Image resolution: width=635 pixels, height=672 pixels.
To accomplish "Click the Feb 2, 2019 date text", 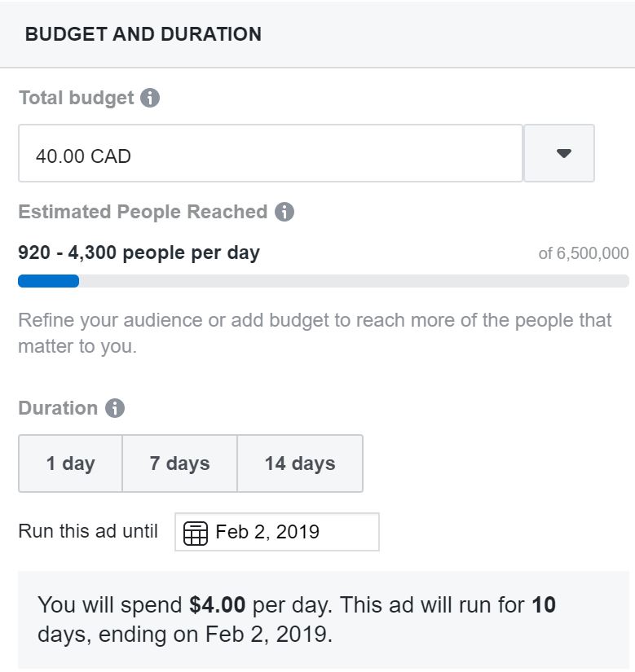I will pyautogui.click(x=267, y=533).
